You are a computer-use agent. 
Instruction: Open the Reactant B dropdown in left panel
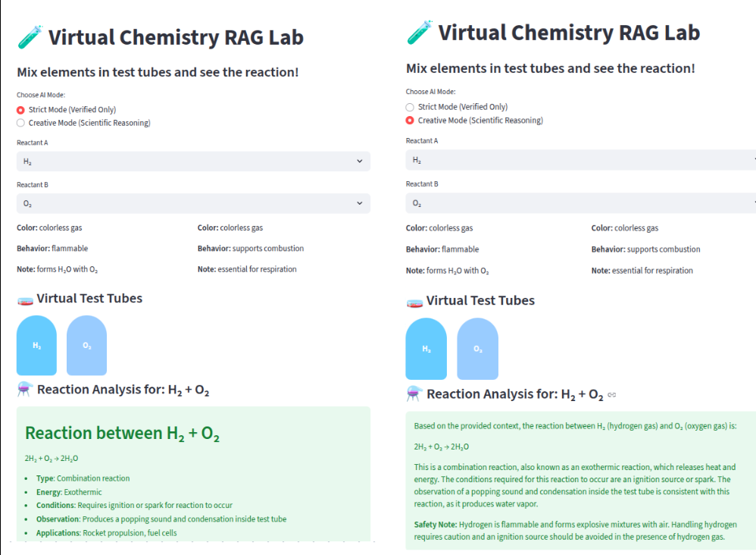193,203
